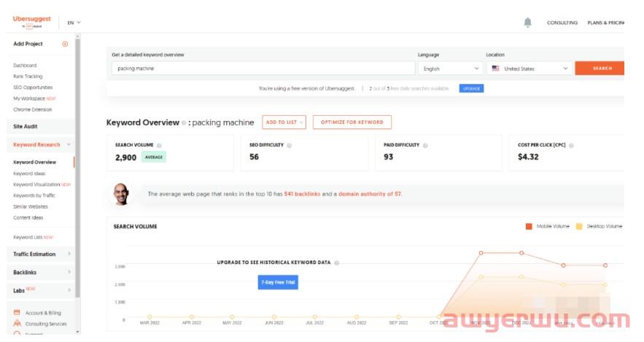
Task: Toggle the Desktop Volume legend swatch
Action: pyautogui.click(x=580, y=226)
